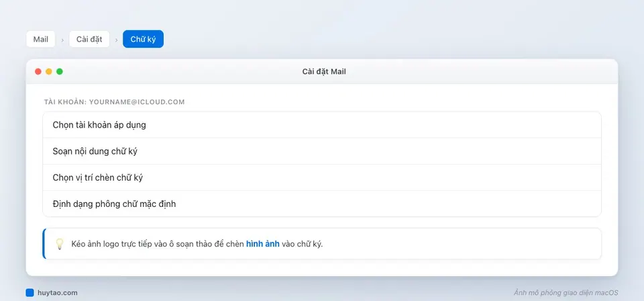The width and height of the screenshot is (644, 301).
Task: Follow the hình ảnh link in the tip
Action: (x=263, y=244)
